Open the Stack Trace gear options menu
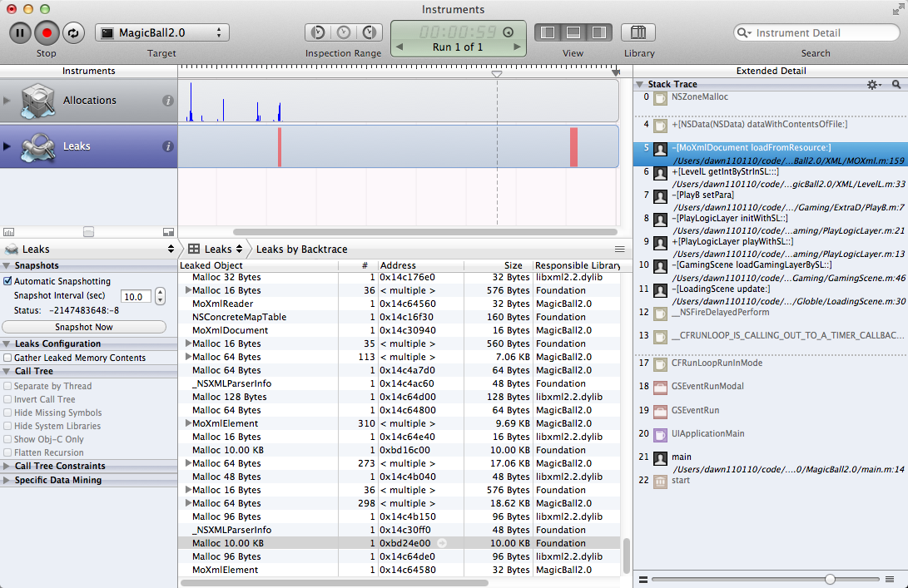The width and height of the screenshot is (908, 588). tap(874, 85)
